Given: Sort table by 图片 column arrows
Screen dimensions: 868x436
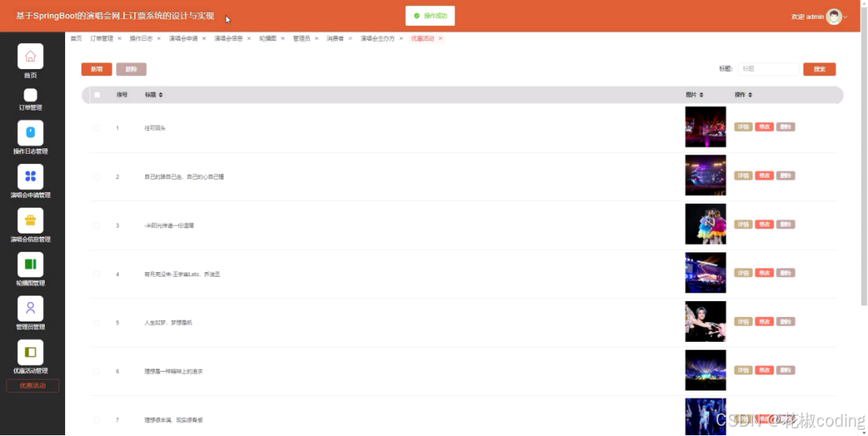Looking at the screenshot, I should click(x=702, y=95).
